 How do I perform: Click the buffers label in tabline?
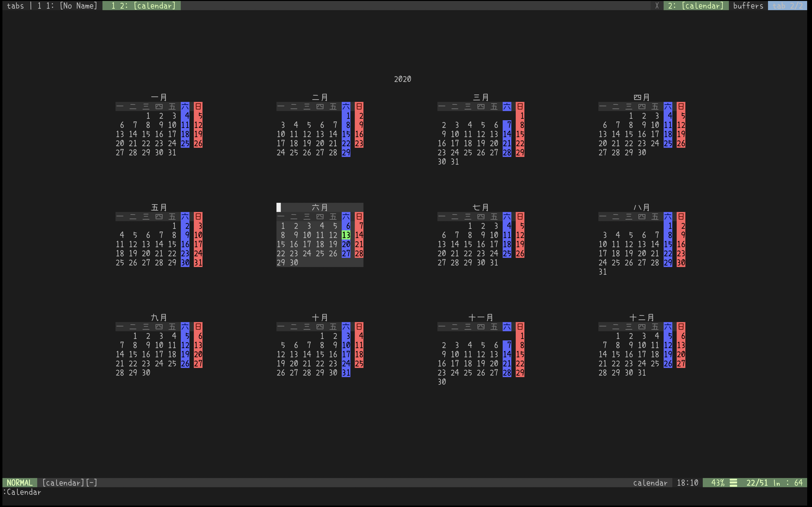[748, 6]
